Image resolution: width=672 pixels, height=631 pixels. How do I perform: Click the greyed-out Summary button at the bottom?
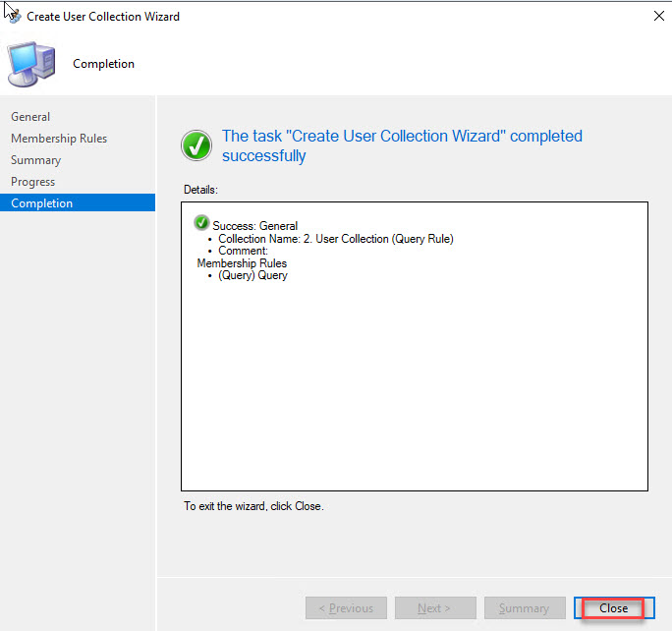(x=524, y=608)
